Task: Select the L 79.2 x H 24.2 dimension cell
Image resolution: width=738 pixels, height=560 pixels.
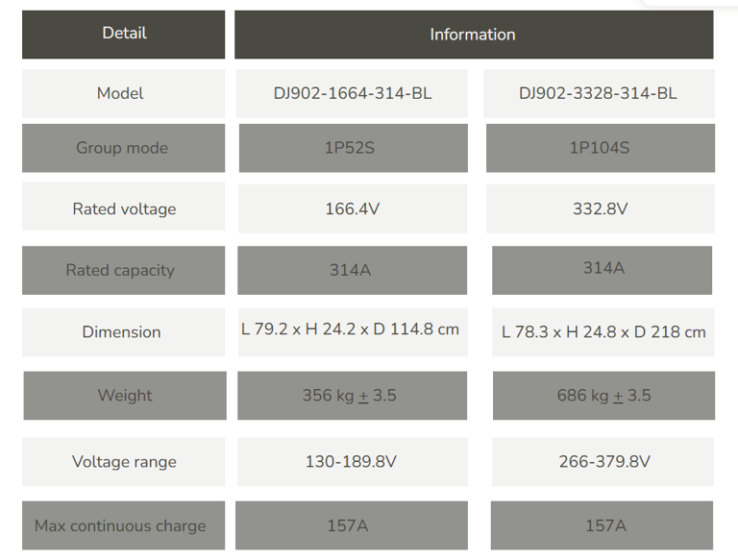Action: tap(353, 332)
